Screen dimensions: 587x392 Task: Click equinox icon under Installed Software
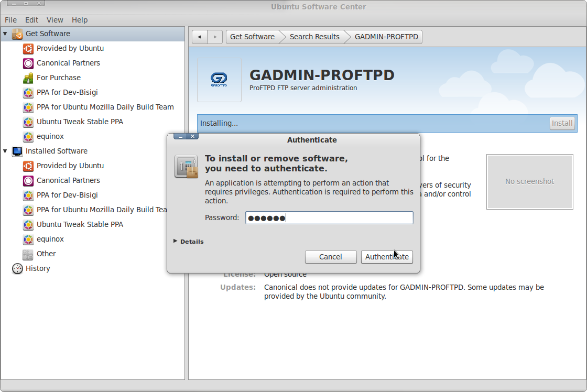tap(28, 239)
